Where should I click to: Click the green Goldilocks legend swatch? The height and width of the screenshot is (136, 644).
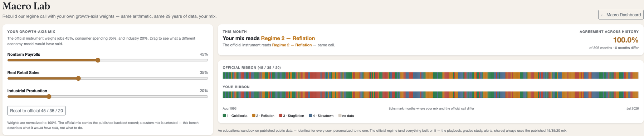point(224,116)
